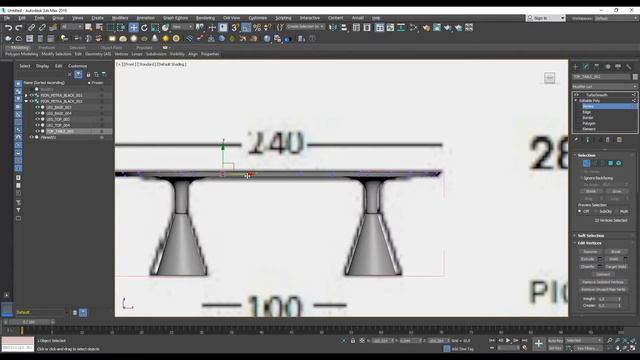Toggle the Spinner Snap button
Image resolution: width=640 pixels, height=360 pixels.
(x=268, y=28)
